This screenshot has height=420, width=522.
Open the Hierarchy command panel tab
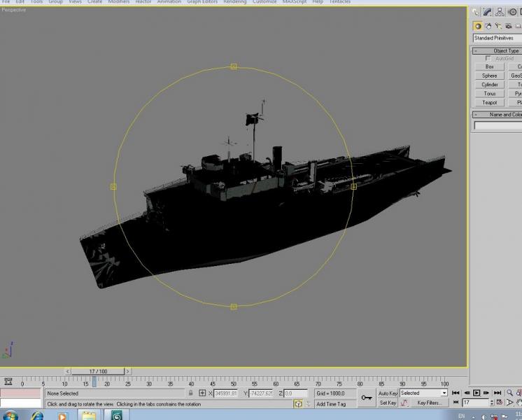coord(500,13)
